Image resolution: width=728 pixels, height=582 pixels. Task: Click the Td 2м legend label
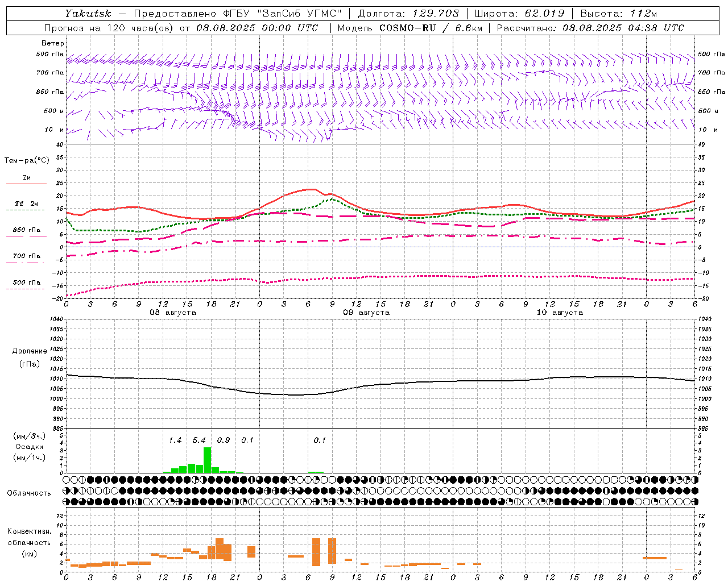(26, 203)
